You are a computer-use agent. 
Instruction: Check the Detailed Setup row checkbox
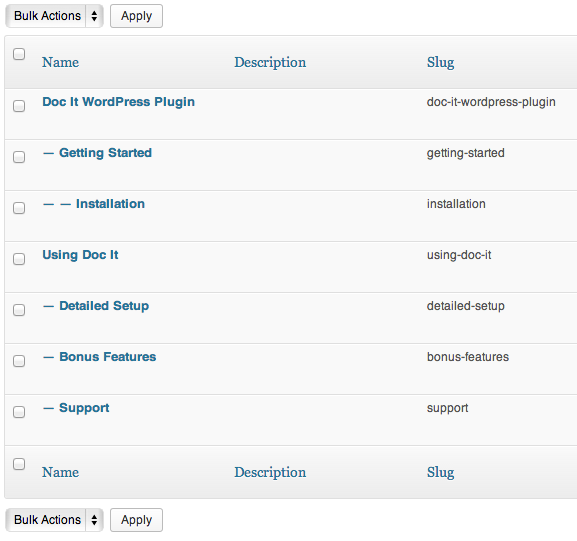19,310
